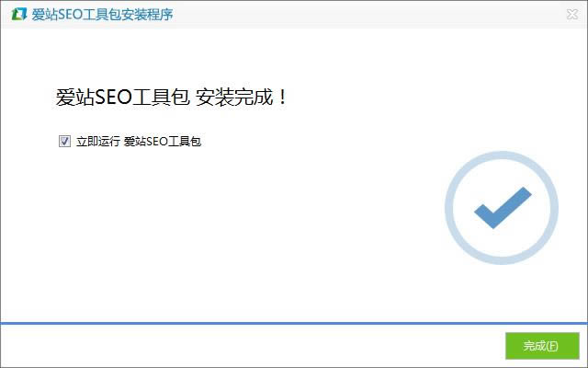Click the blue horizontal progress line
The width and height of the screenshot is (588, 368).
click(x=294, y=323)
